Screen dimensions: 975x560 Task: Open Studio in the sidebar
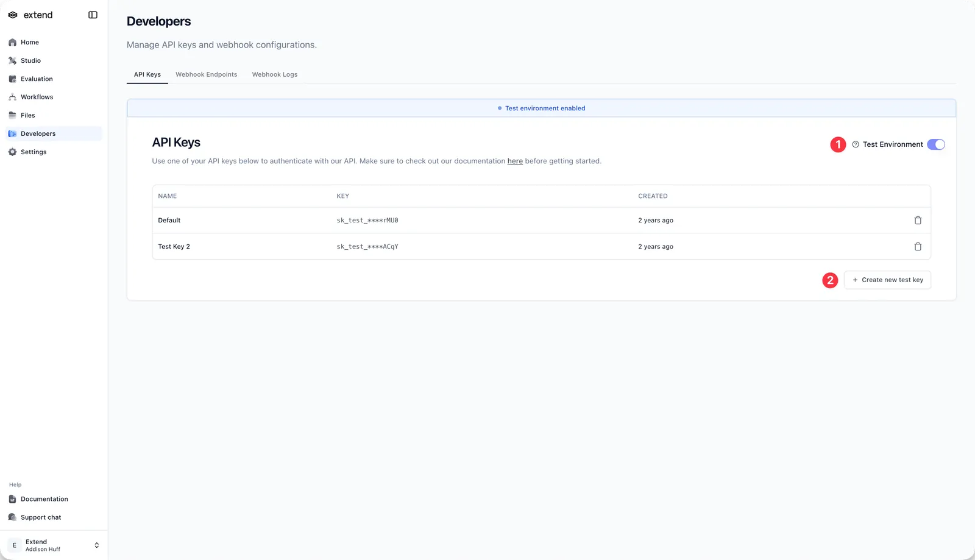coord(54,61)
